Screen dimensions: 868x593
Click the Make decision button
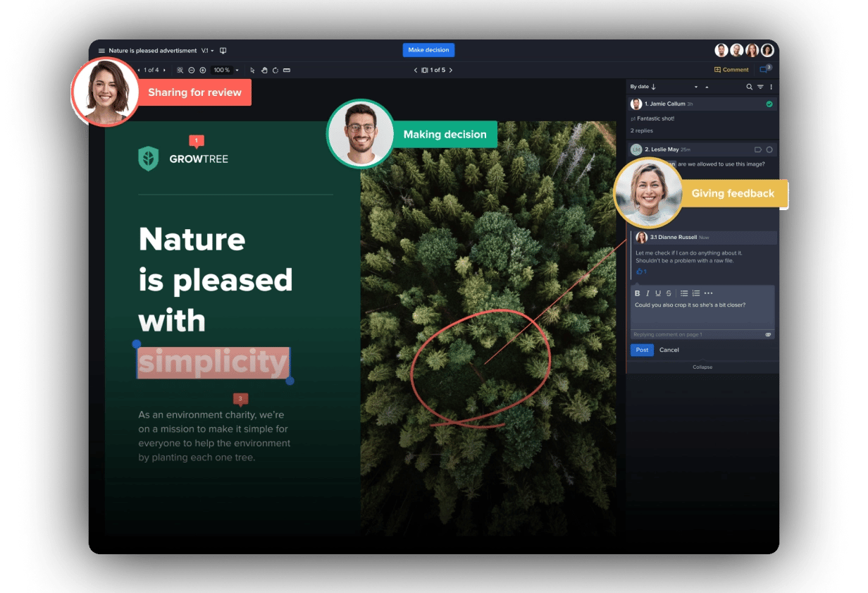[428, 50]
